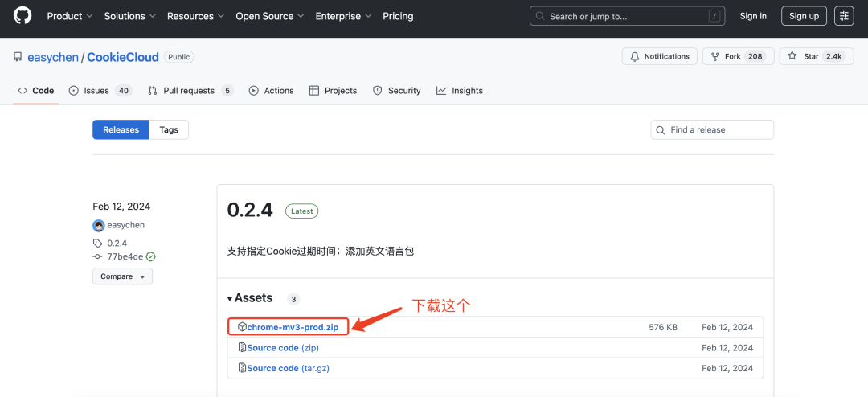The height and width of the screenshot is (397, 868).
Task: Collapse the Assets section
Action: click(250, 298)
